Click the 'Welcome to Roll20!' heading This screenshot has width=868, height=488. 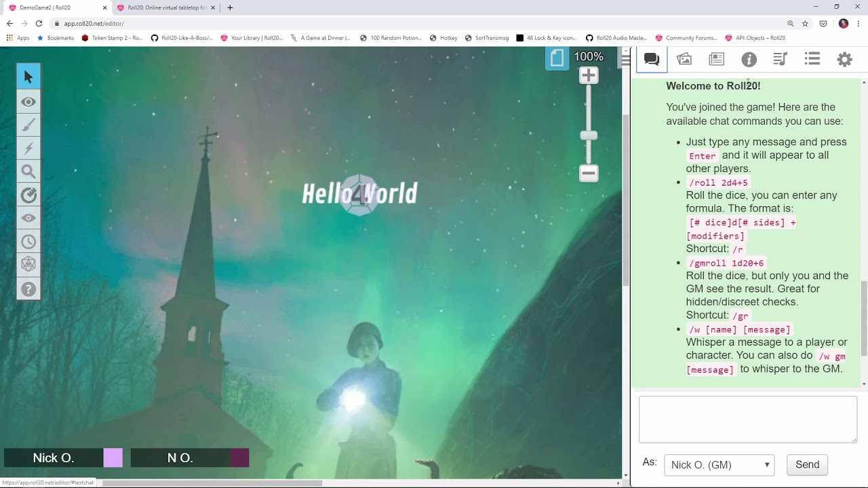pyautogui.click(x=713, y=86)
